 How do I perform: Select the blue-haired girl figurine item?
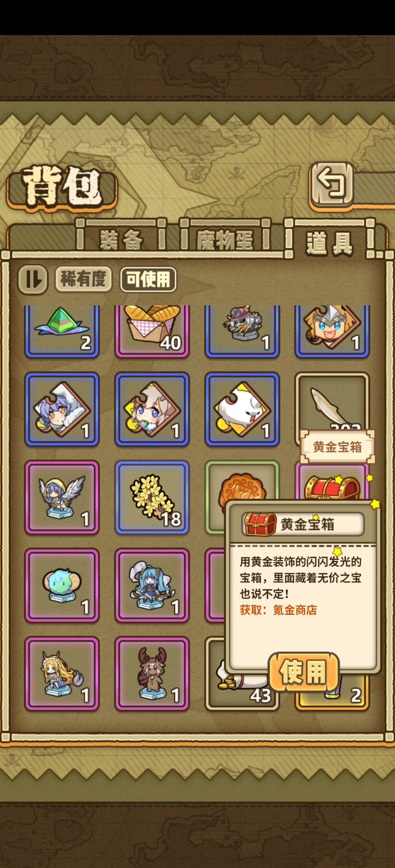[x=152, y=586]
